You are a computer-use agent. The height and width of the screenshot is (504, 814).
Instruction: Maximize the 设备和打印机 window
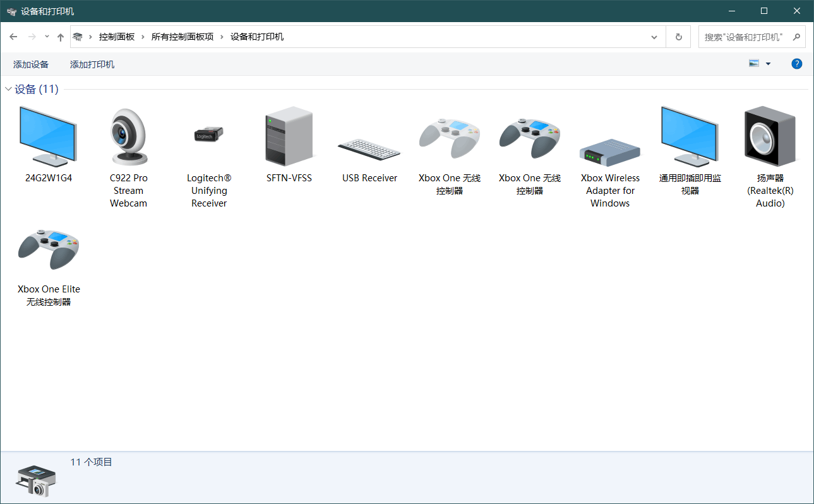pos(764,11)
